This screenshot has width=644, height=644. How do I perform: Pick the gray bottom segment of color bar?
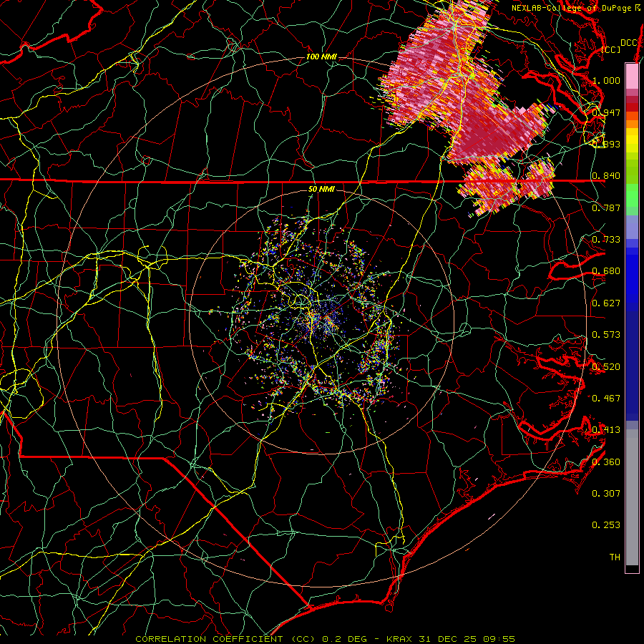632,497
